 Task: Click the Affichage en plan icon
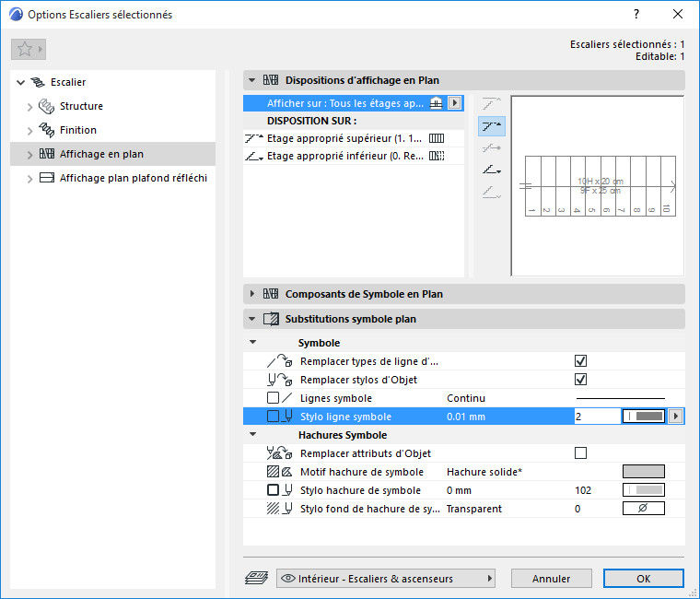46,154
